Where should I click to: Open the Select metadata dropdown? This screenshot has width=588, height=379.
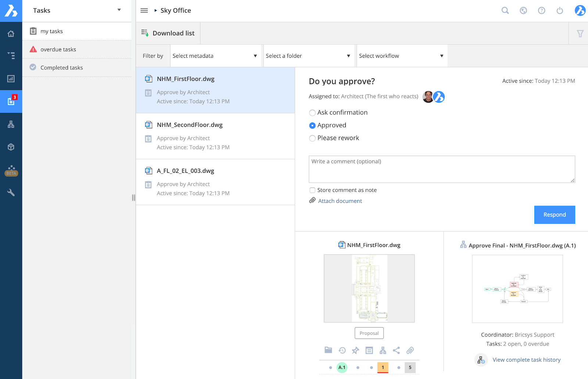click(x=215, y=56)
